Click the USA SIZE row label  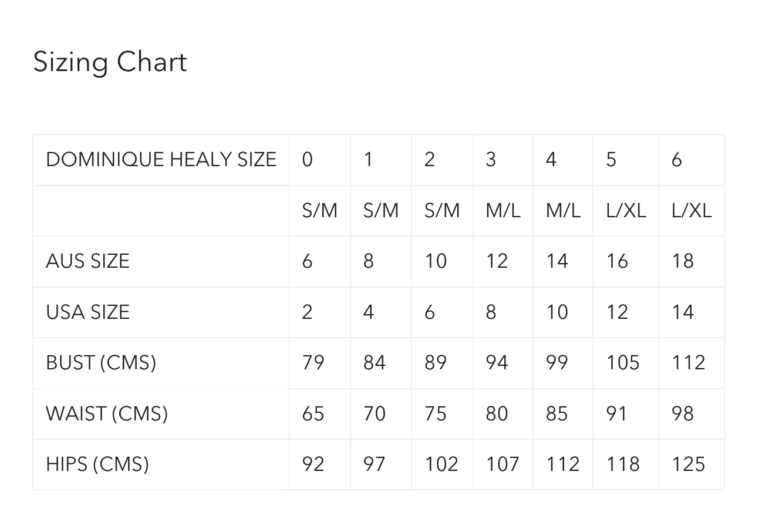pos(87,312)
